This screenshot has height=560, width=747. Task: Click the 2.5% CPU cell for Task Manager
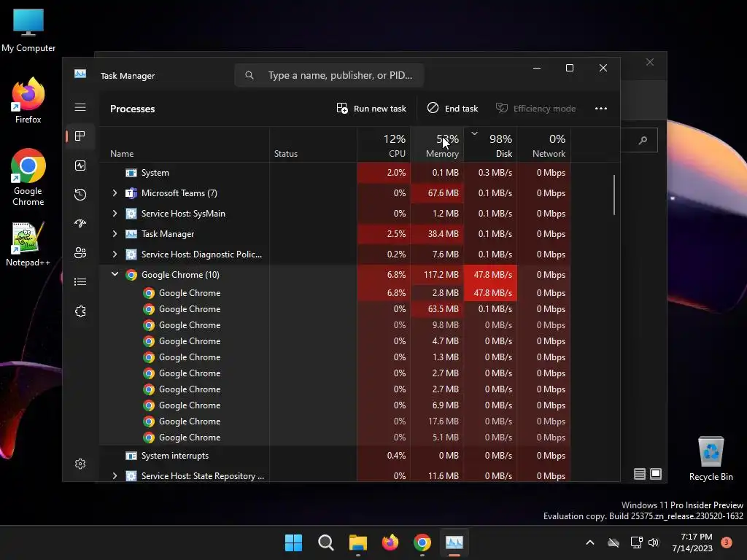(384, 234)
